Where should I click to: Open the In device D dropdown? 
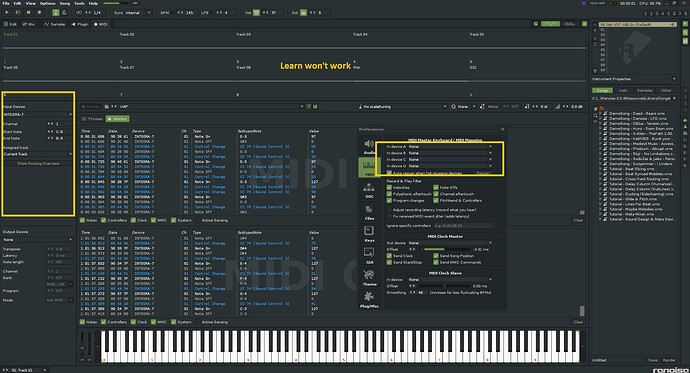tap(450, 166)
